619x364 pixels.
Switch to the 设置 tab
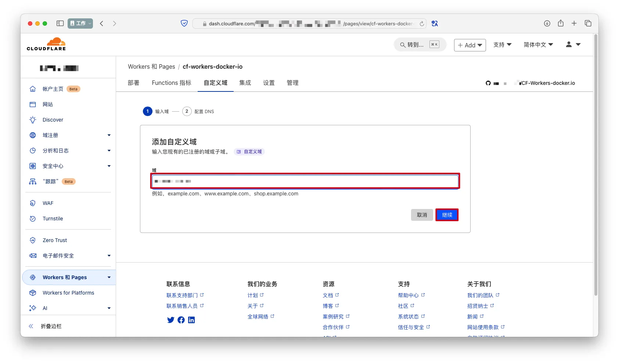point(269,83)
